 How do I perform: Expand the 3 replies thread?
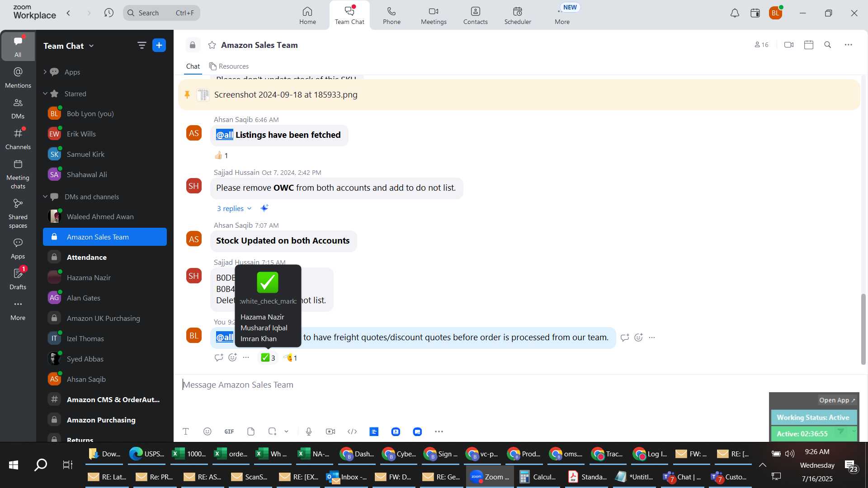[x=234, y=208]
